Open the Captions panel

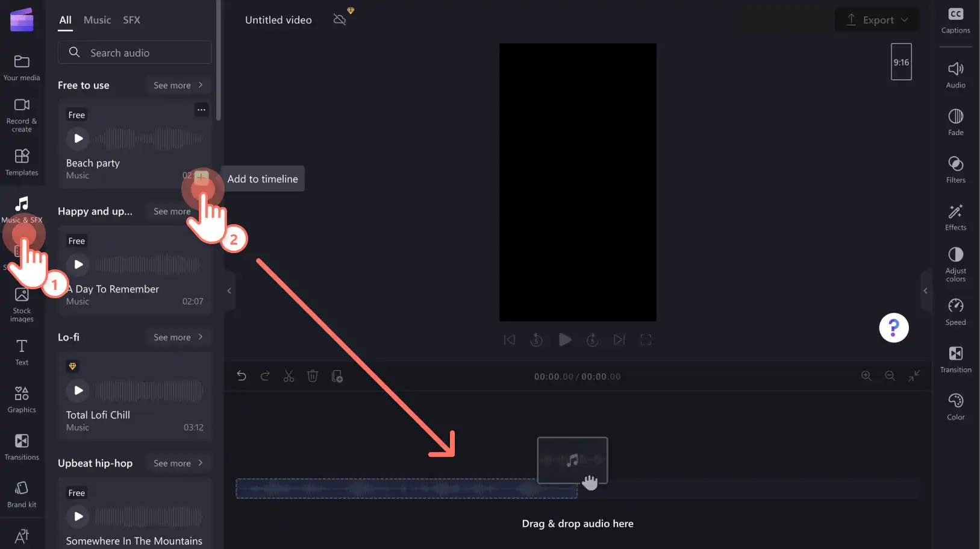click(x=955, y=21)
